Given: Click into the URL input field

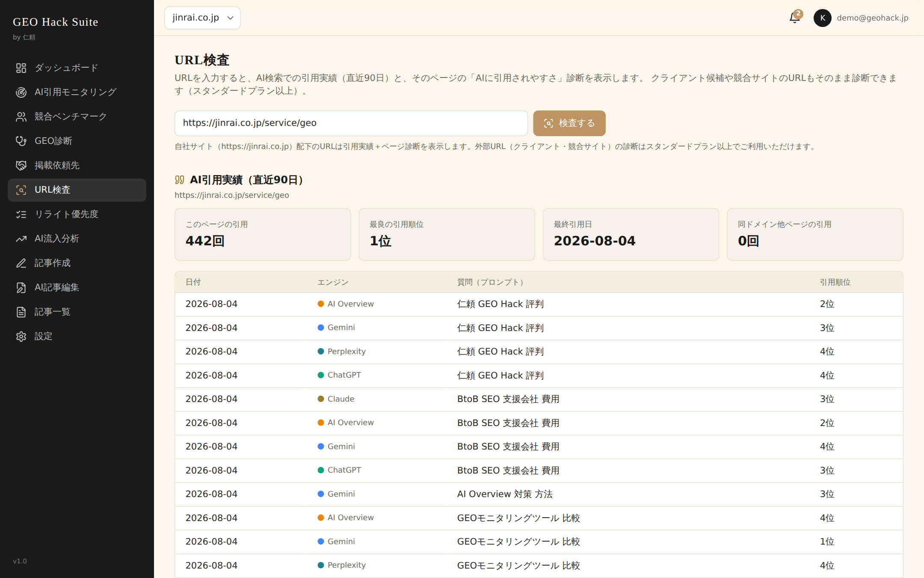Looking at the screenshot, I should [351, 123].
